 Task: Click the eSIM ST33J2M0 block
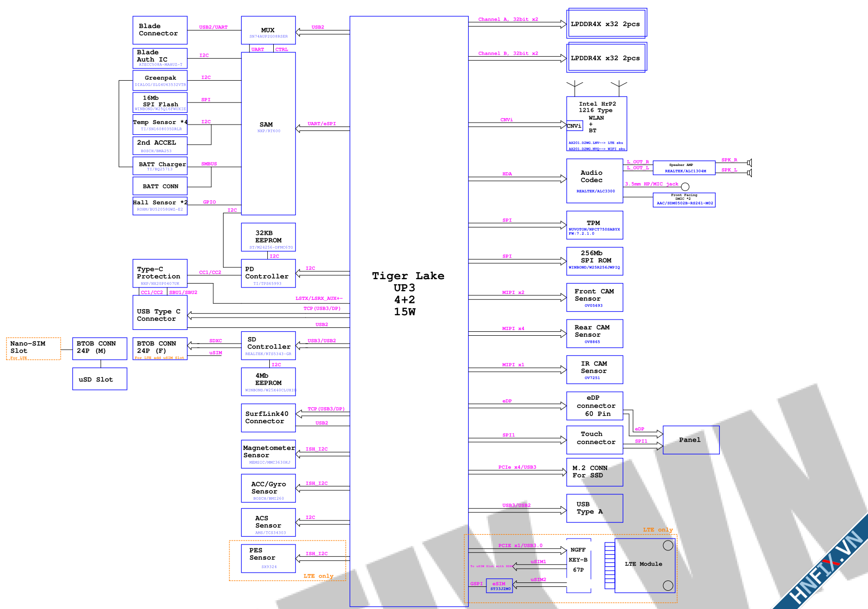tap(499, 586)
